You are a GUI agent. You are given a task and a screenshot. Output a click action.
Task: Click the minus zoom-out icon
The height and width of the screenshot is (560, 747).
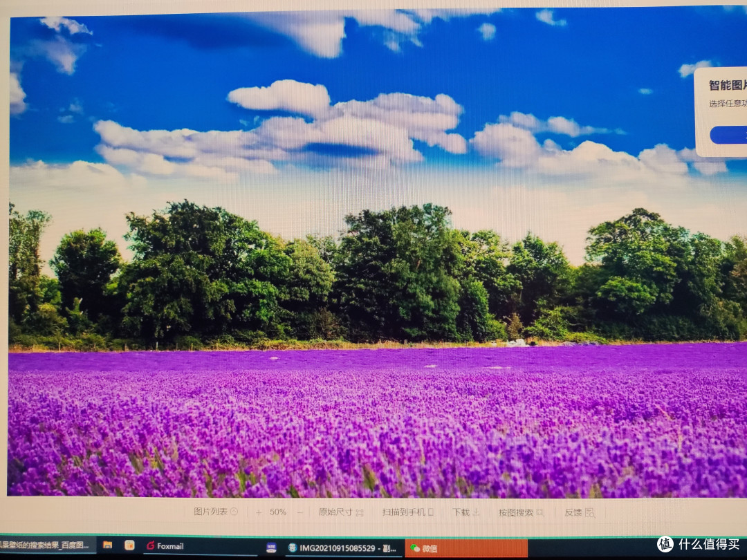click(300, 512)
